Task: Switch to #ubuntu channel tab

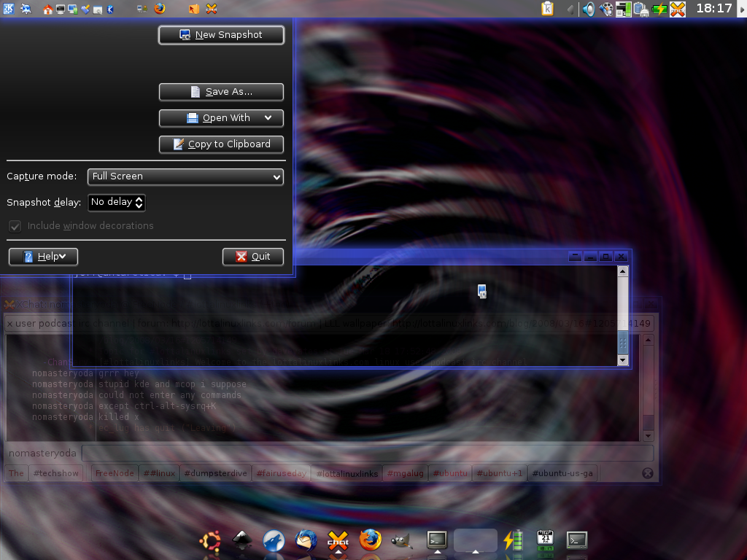Action: tap(450, 473)
